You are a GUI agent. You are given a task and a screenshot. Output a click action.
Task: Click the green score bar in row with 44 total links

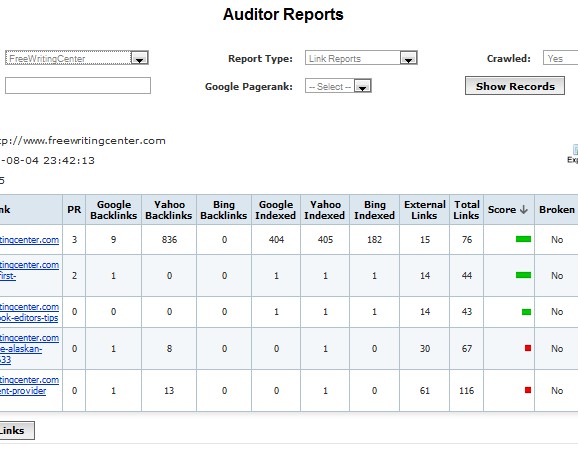tap(523, 275)
